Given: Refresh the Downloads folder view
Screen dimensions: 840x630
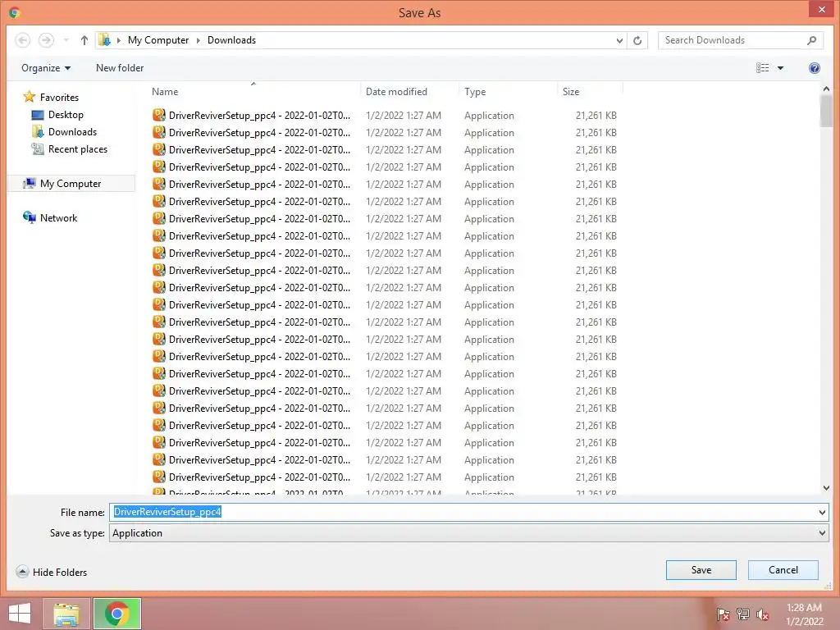Looking at the screenshot, I should click(x=637, y=40).
